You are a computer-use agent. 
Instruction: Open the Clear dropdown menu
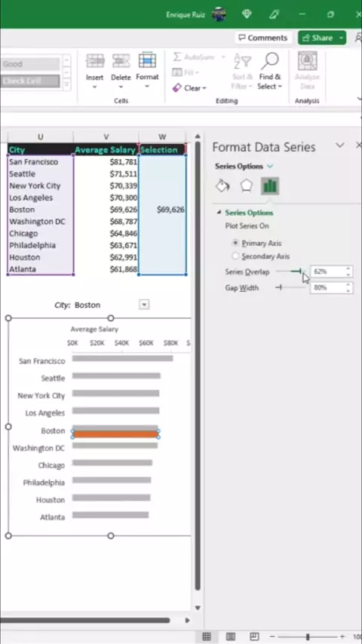click(189, 88)
